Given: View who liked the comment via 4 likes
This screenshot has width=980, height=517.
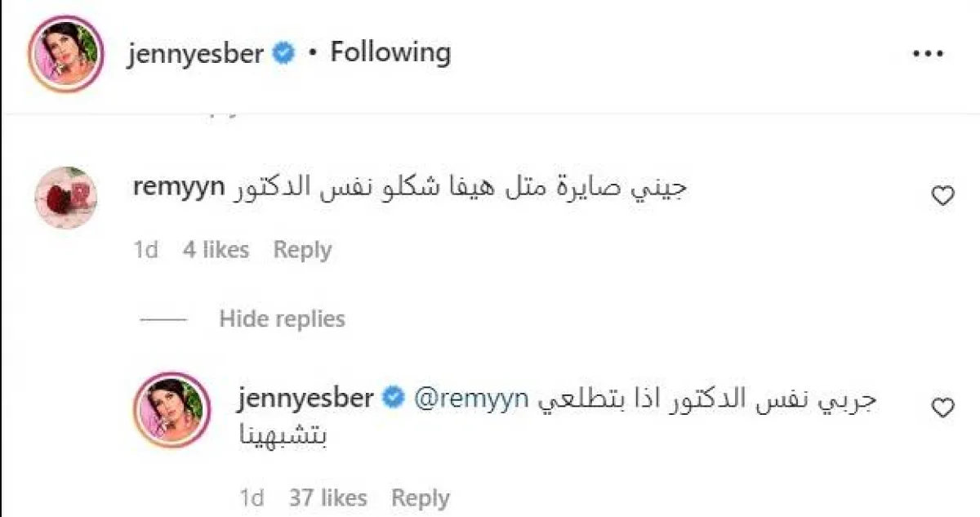Looking at the screenshot, I should [216, 250].
